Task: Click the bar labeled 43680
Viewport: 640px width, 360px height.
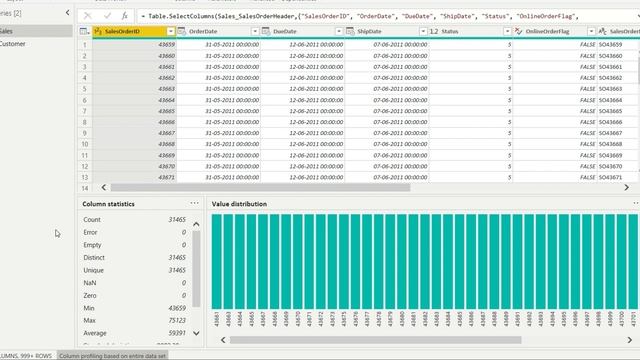Action: pos(402,261)
